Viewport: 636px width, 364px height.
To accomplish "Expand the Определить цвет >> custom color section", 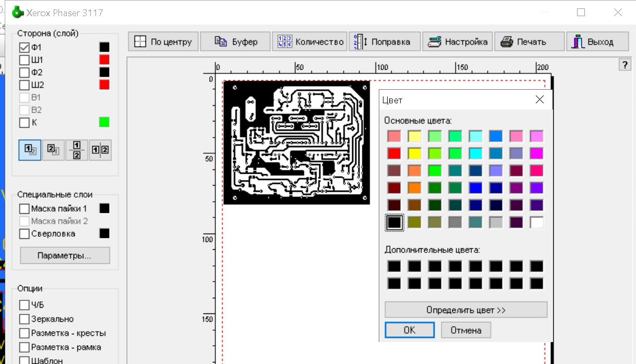I will pyautogui.click(x=465, y=310).
